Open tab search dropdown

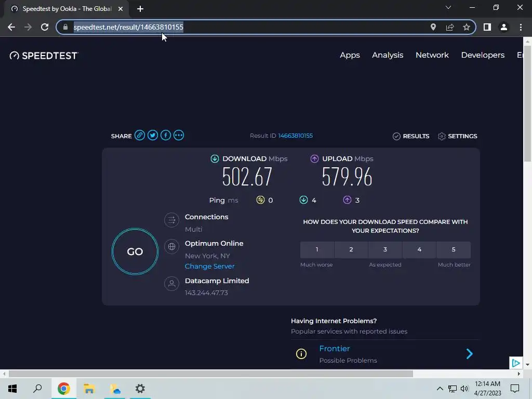448,7
